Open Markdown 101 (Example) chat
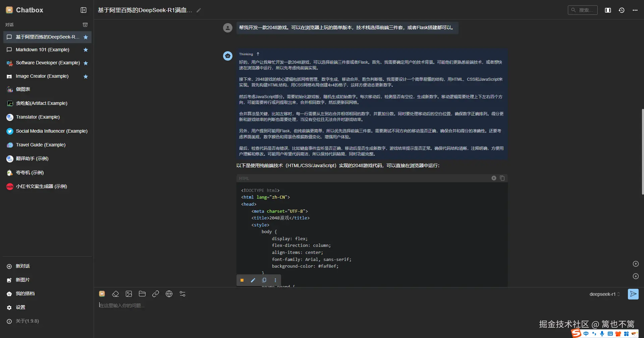The height and width of the screenshot is (338, 644). click(x=47, y=50)
